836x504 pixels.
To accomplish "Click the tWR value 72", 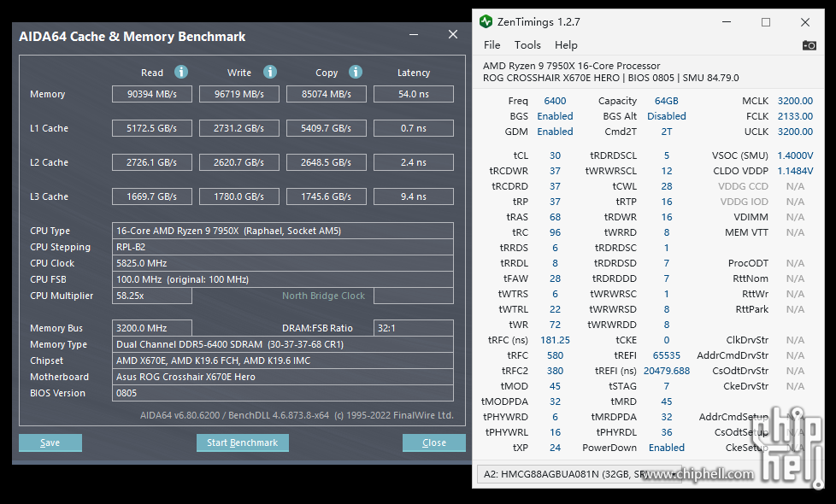I will tap(555, 325).
